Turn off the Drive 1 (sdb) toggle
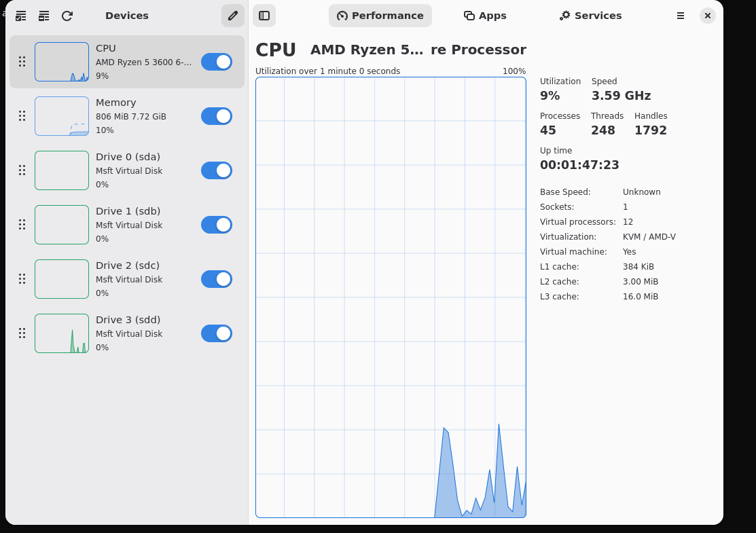This screenshot has width=756, height=533. point(216,224)
